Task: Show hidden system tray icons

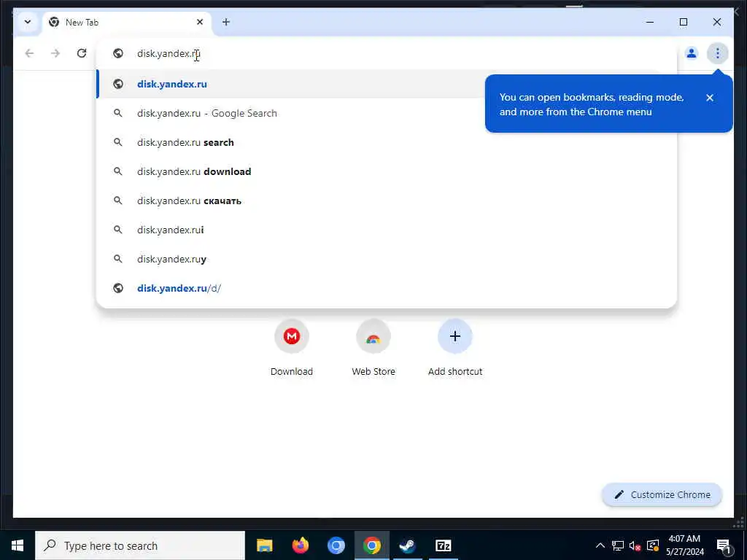Action: click(x=600, y=545)
